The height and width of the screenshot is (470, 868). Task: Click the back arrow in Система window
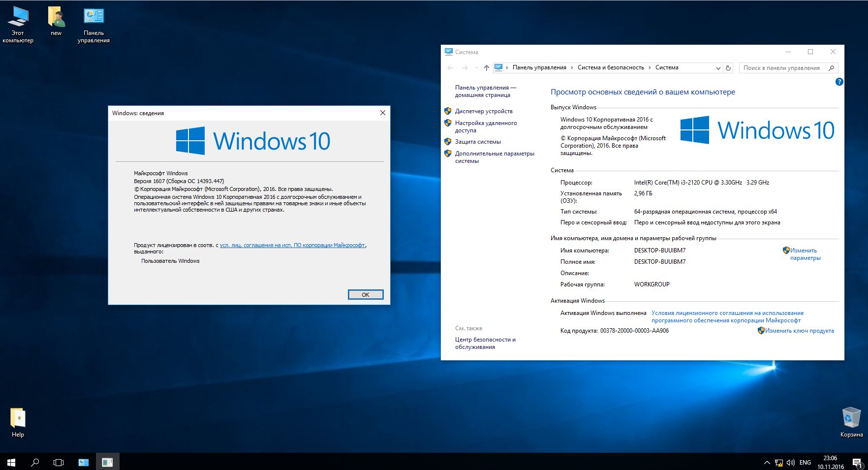[450, 68]
